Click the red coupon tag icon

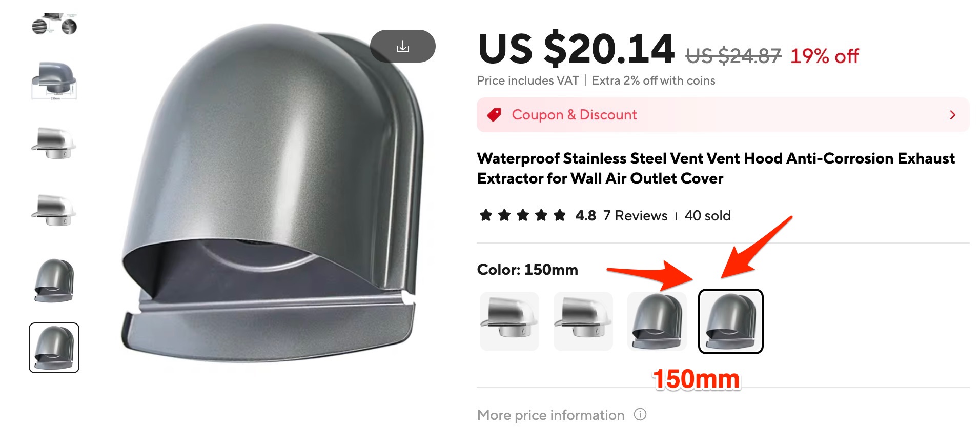point(494,114)
